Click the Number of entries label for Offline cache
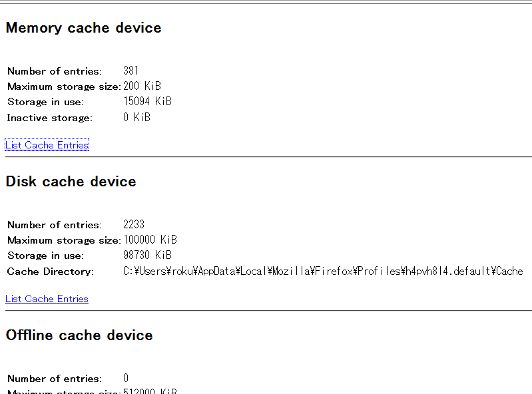This screenshot has height=394, width=532. pos(55,378)
